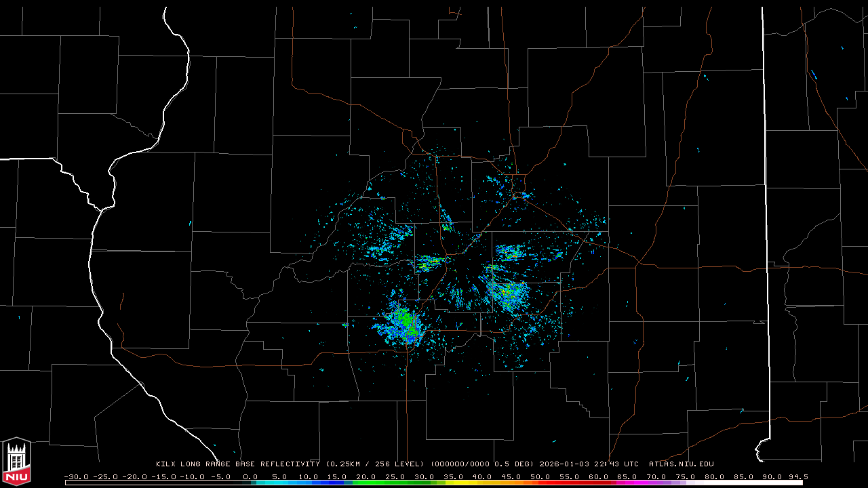Click the "ATLAS.NIU.EDU" site text
The image size is (868, 488).
coord(682,464)
